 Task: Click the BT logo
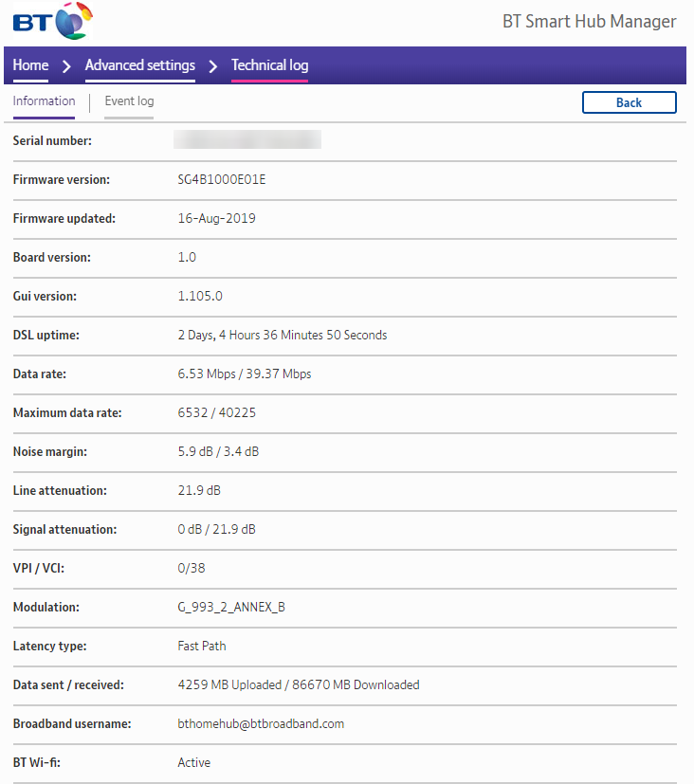(52, 21)
